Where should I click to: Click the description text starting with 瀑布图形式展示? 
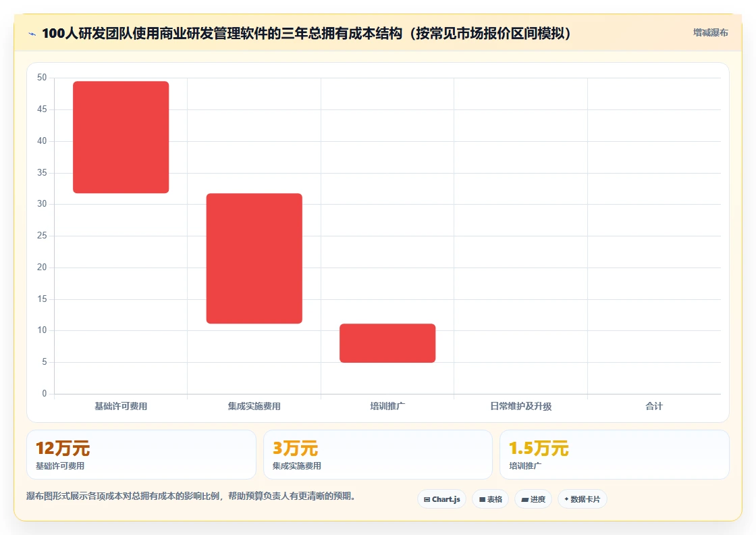tap(191, 496)
